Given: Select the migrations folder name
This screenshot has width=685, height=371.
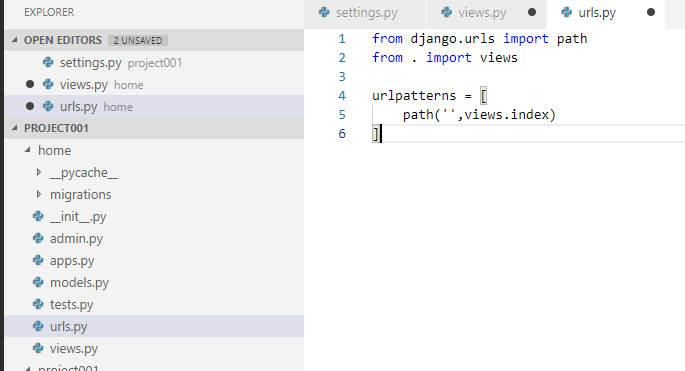Looking at the screenshot, I should [x=80, y=194].
